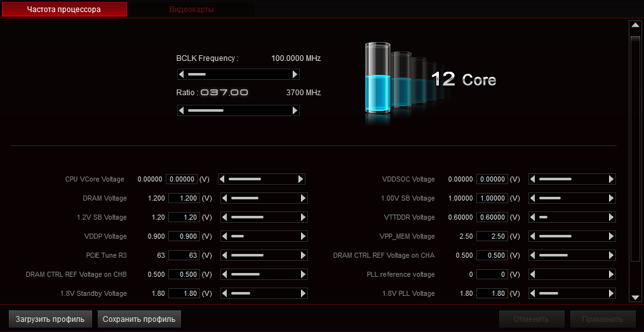
Task: Increase DRAM CTRL REF CHB right arrow
Action: coord(304,274)
